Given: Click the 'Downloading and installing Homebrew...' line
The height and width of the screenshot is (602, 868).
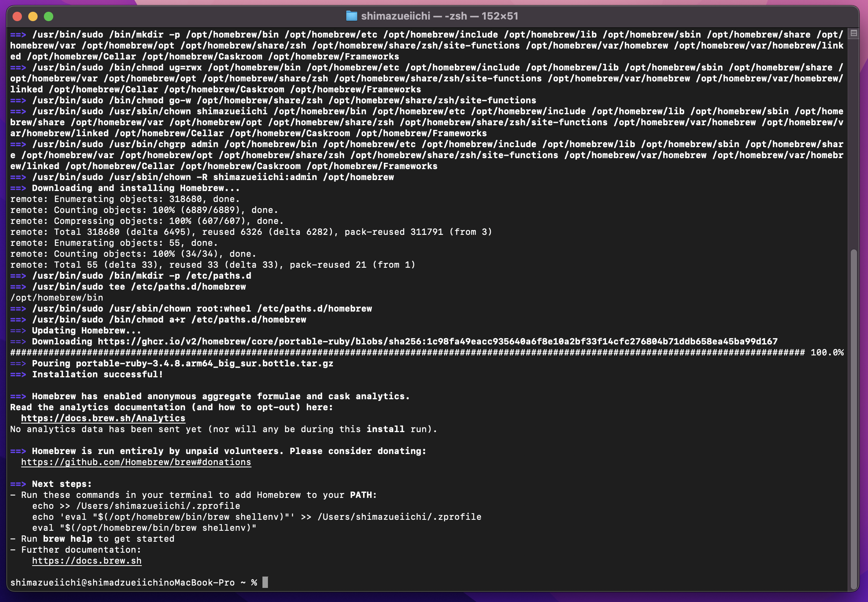Looking at the screenshot, I should 125,188.
